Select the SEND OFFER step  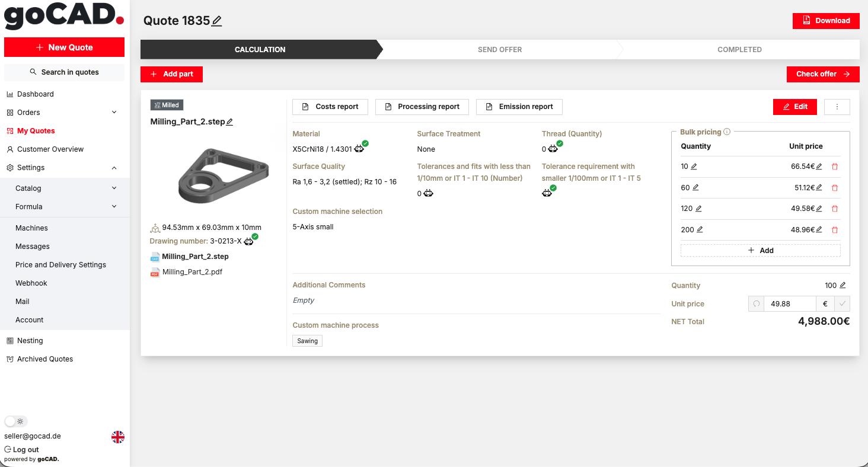(500, 50)
